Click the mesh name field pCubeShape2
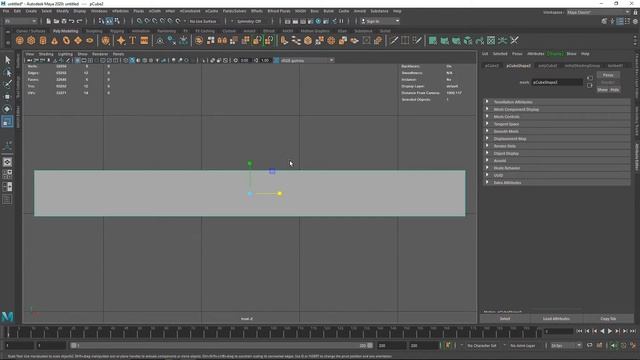The width and height of the screenshot is (640, 360). point(557,82)
